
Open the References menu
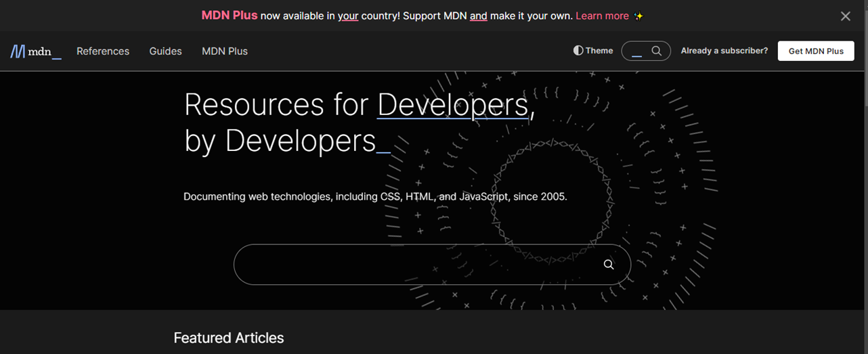tap(103, 51)
